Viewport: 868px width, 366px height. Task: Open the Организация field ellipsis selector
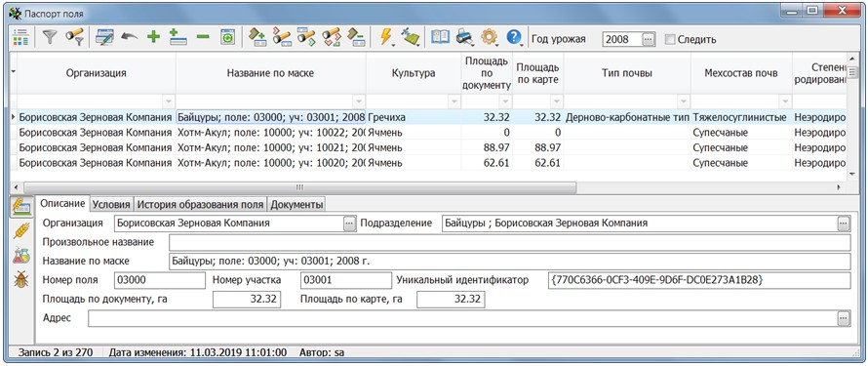(x=349, y=224)
